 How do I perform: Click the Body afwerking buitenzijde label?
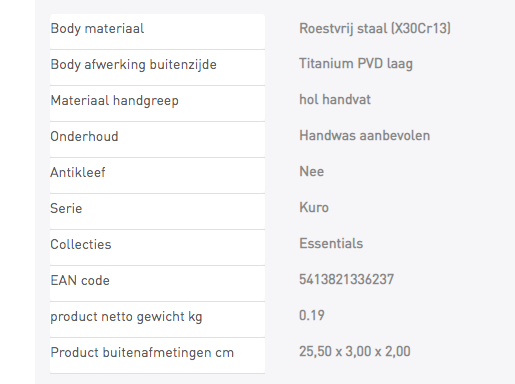point(133,64)
